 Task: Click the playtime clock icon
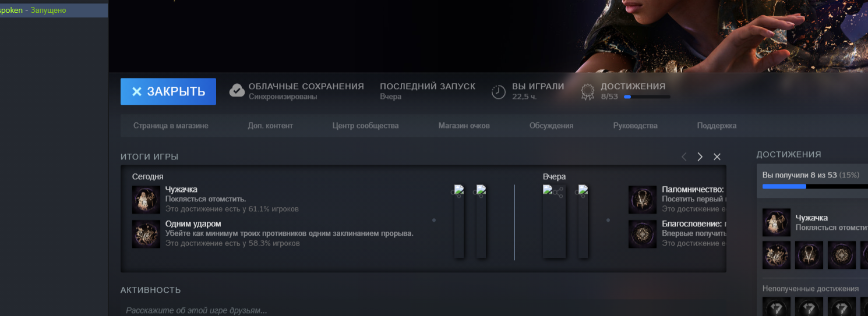click(499, 92)
